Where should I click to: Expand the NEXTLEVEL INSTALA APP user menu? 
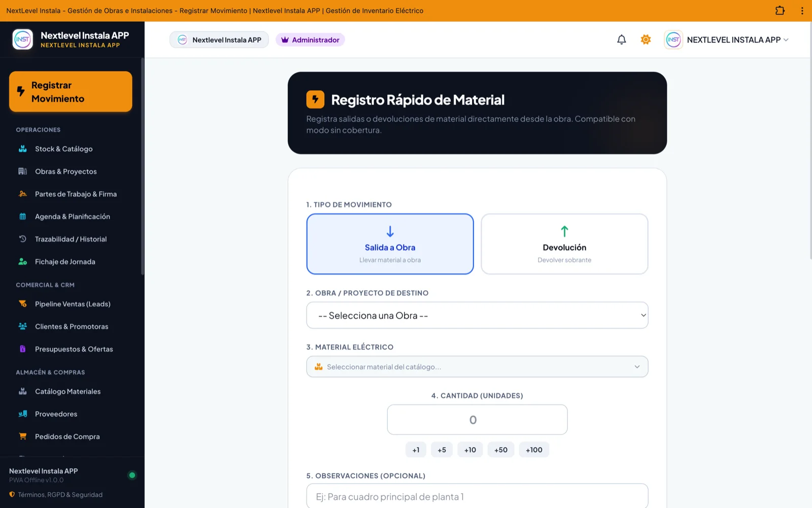726,40
